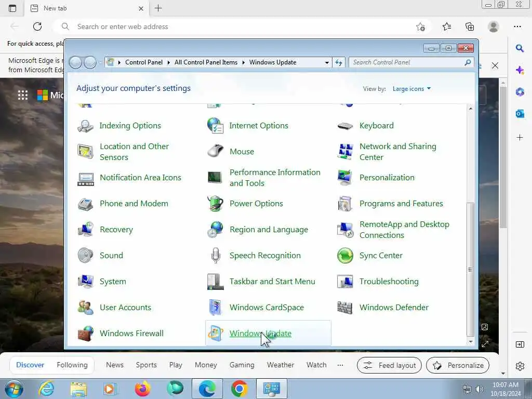The width and height of the screenshot is (532, 399).
Task: Click the Sound text link
Action: click(111, 256)
